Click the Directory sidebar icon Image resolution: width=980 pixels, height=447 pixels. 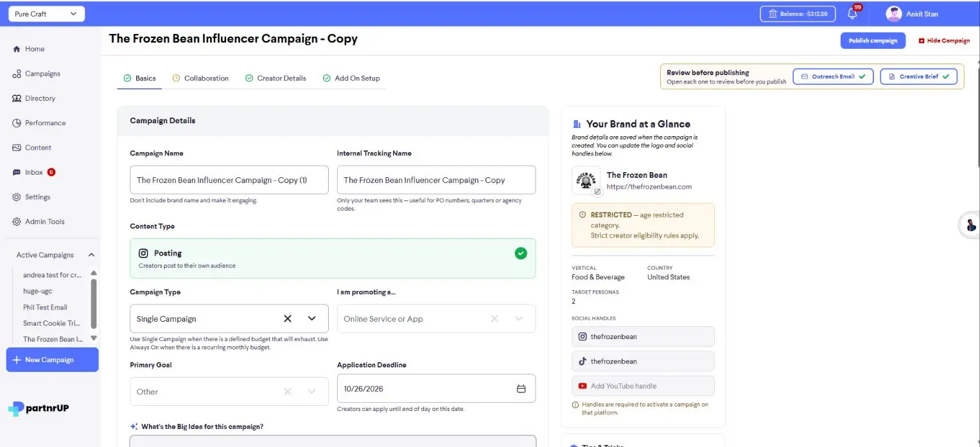click(x=17, y=98)
